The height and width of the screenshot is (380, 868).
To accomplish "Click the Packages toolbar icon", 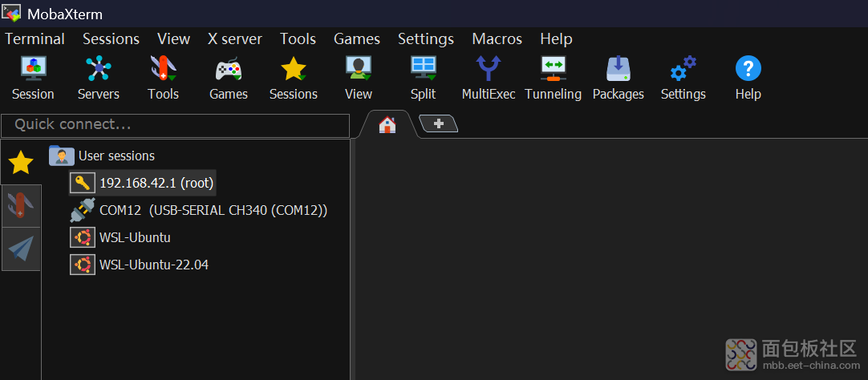I will tap(619, 79).
